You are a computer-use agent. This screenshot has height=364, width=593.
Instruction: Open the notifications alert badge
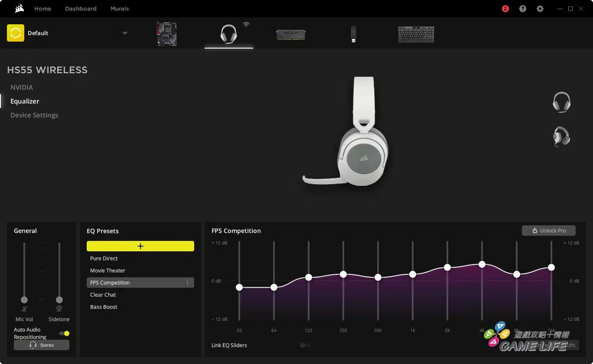tap(505, 9)
